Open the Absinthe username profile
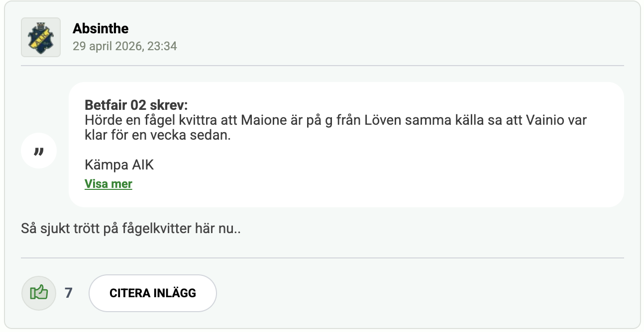This screenshot has height=332, width=644. pyautogui.click(x=101, y=28)
